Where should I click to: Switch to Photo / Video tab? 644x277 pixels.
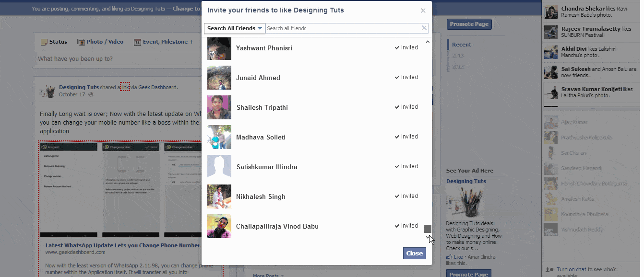pyautogui.click(x=105, y=42)
